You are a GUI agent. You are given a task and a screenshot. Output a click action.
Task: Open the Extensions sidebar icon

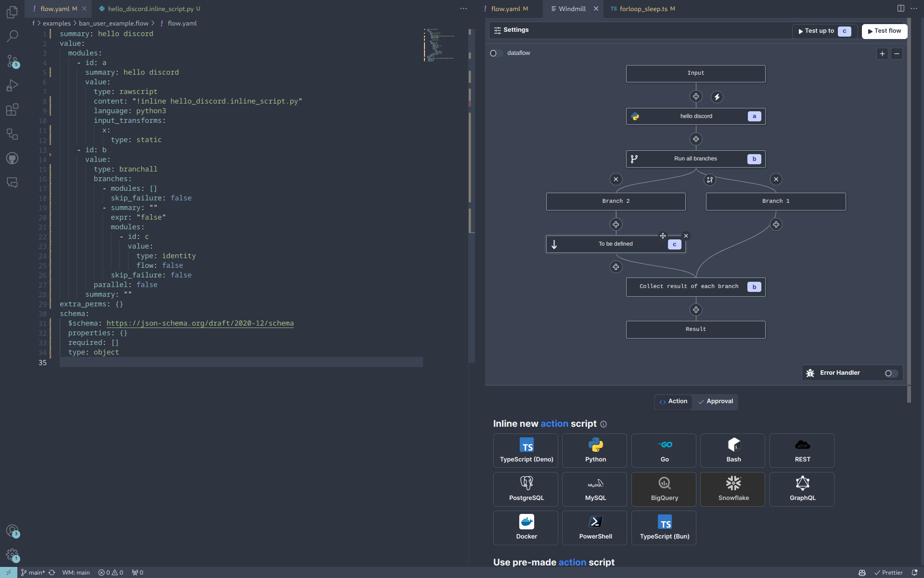tap(13, 110)
